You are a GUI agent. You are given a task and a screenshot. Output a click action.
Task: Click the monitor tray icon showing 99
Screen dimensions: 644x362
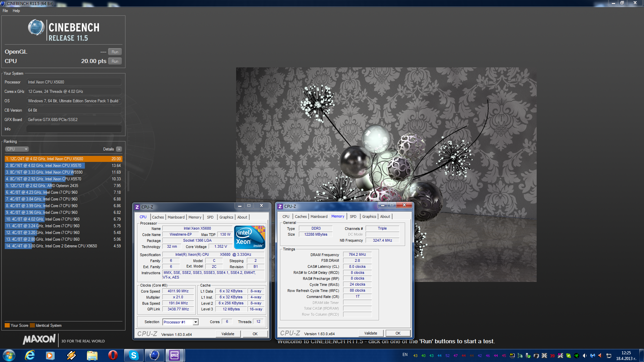512,356
